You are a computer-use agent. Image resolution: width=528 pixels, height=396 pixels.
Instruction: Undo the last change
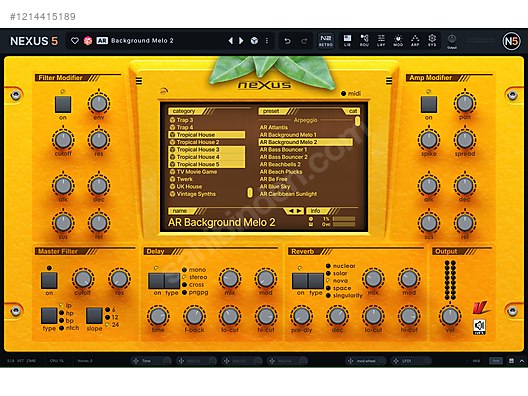(x=287, y=41)
